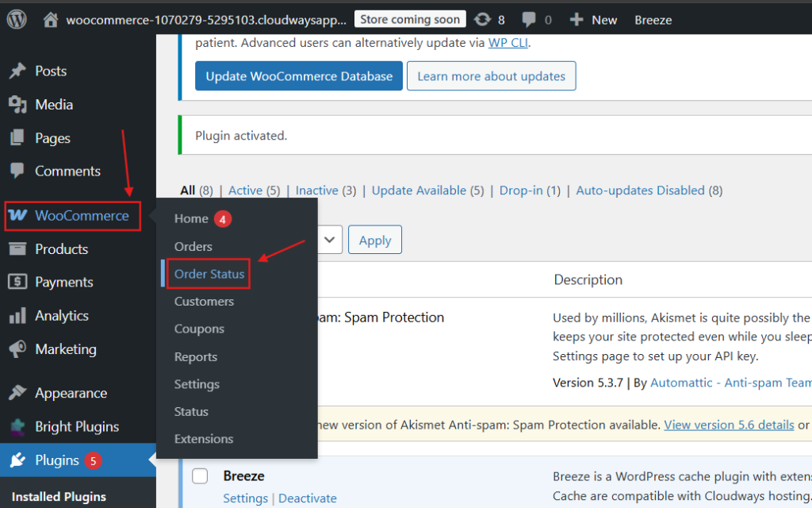This screenshot has height=508, width=812.
Task: Click the plus New icon
Action: [x=576, y=20]
